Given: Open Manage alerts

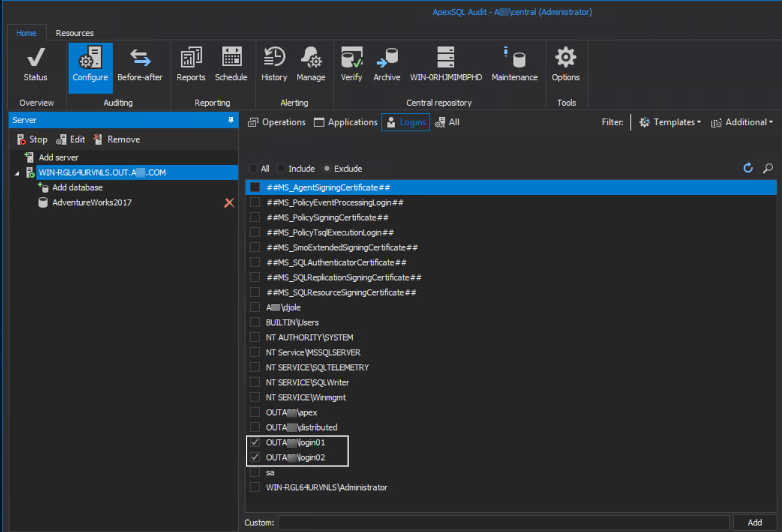Looking at the screenshot, I should (x=311, y=65).
